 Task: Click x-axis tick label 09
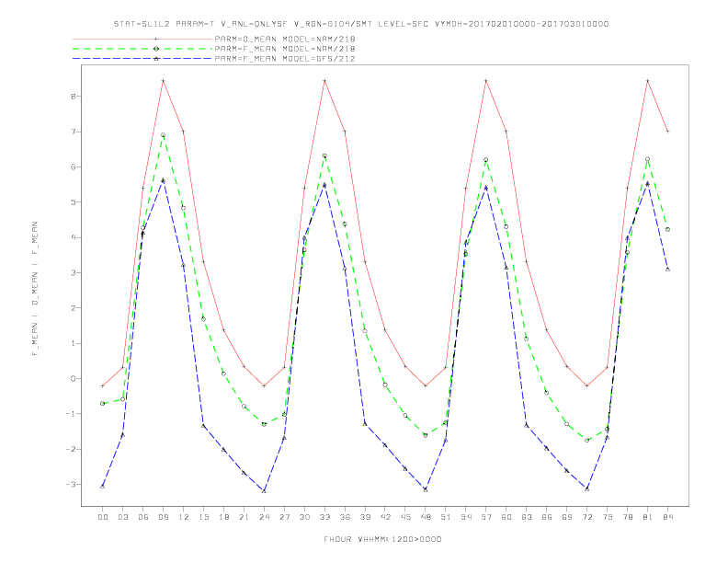click(163, 517)
